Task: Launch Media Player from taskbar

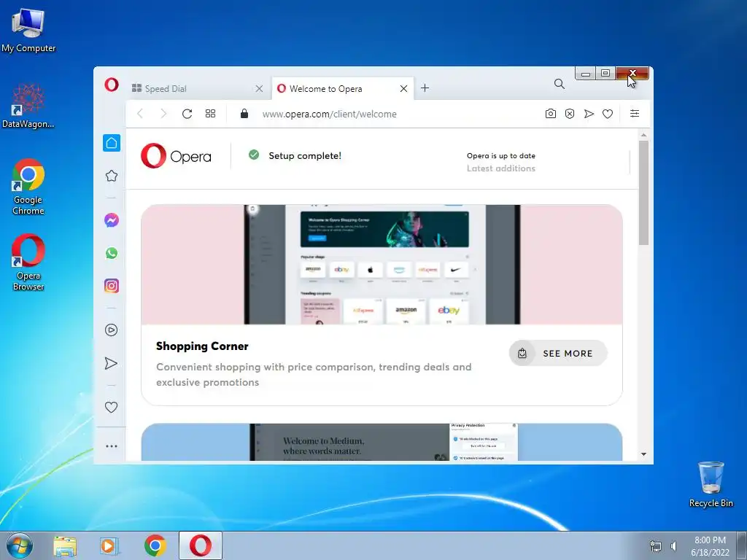Action: tap(109, 545)
